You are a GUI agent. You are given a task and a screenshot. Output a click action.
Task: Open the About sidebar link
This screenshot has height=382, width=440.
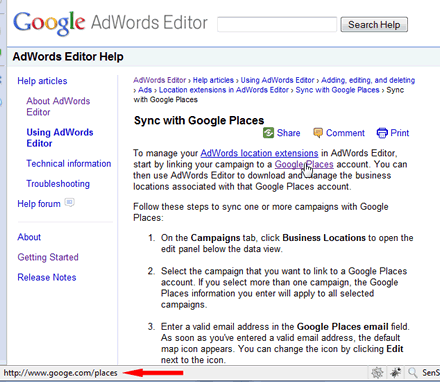click(x=29, y=237)
